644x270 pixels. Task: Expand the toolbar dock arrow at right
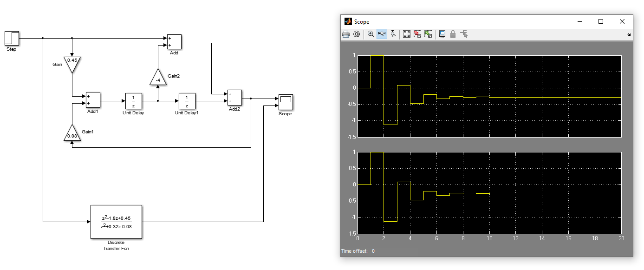(x=629, y=34)
